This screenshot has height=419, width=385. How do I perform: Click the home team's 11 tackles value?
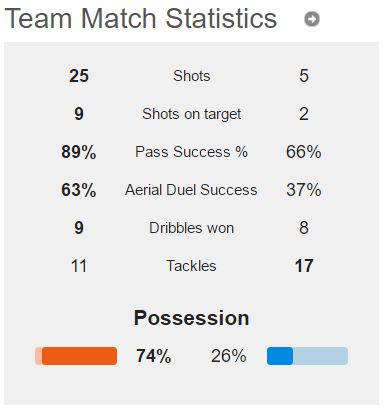pos(79,266)
